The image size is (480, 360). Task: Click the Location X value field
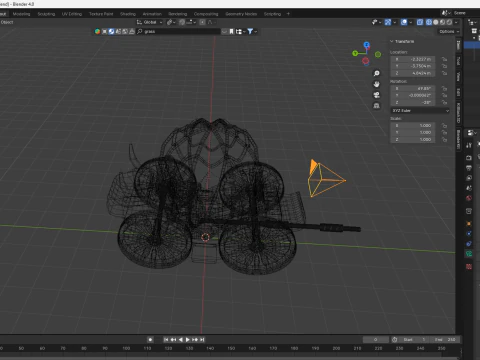coord(413,59)
